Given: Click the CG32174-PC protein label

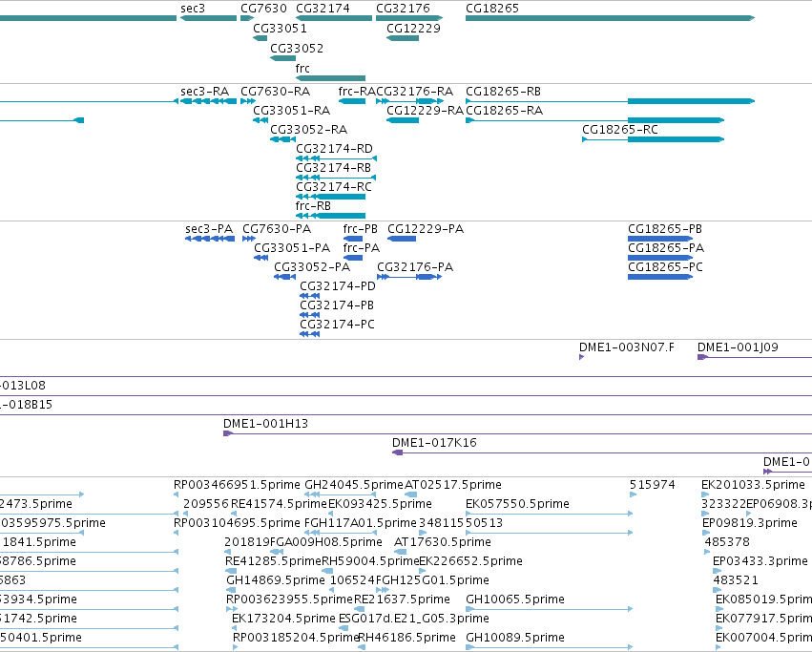Looking at the screenshot, I should pyautogui.click(x=337, y=325).
